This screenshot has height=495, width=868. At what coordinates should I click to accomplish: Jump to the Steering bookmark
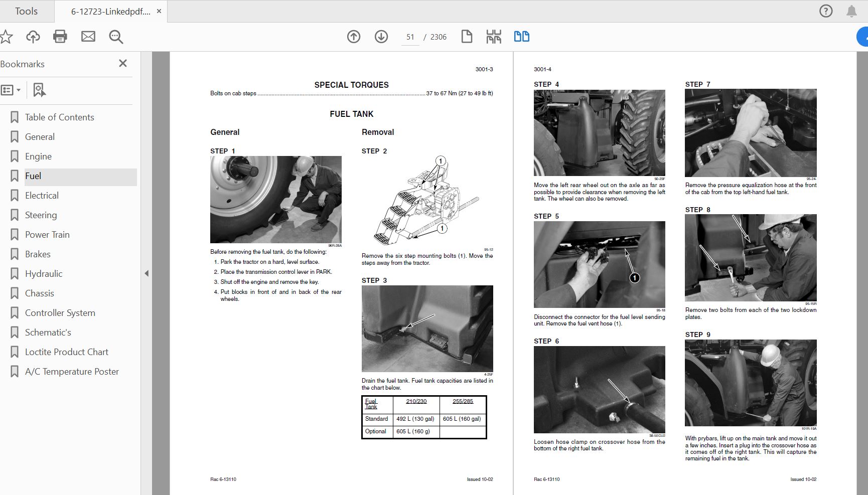point(41,215)
